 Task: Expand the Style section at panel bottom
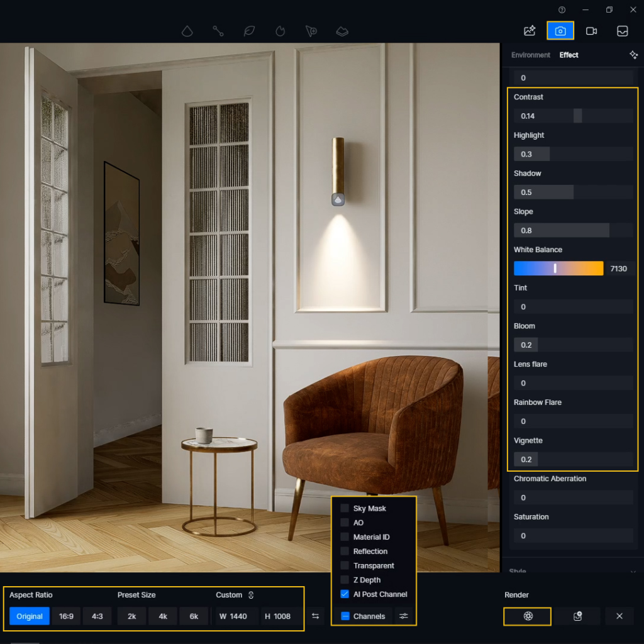tap(572, 570)
